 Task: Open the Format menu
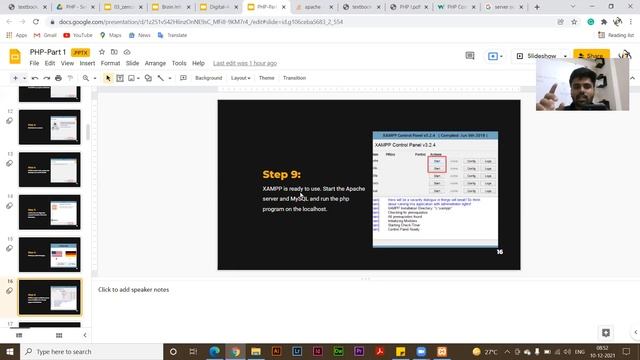pyautogui.click(x=110, y=63)
